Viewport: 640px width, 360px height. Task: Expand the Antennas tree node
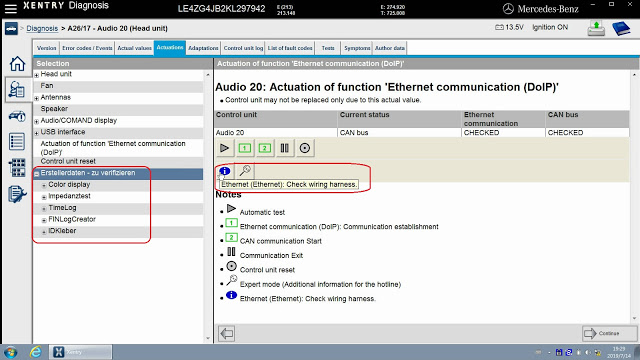pyautogui.click(x=37, y=98)
